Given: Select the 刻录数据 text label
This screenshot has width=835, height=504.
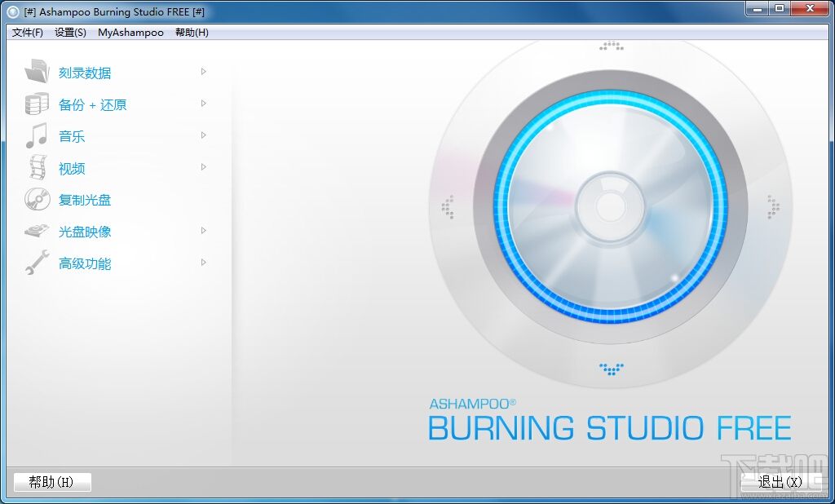Looking at the screenshot, I should click(x=85, y=73).
